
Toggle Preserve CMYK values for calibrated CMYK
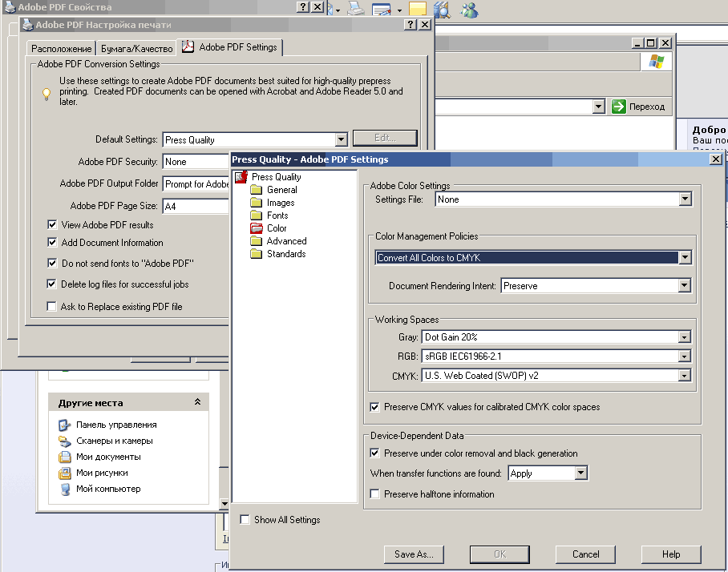point(374,407)
